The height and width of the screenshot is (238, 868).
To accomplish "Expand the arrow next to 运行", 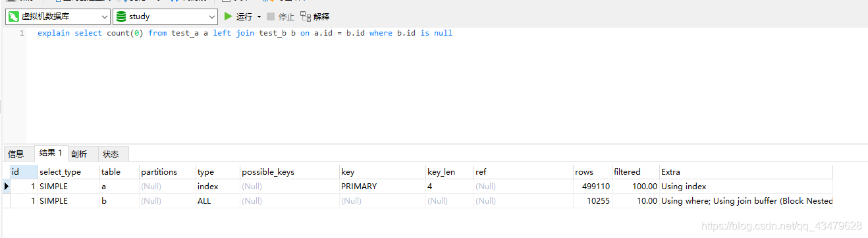I will click(259, 16).
